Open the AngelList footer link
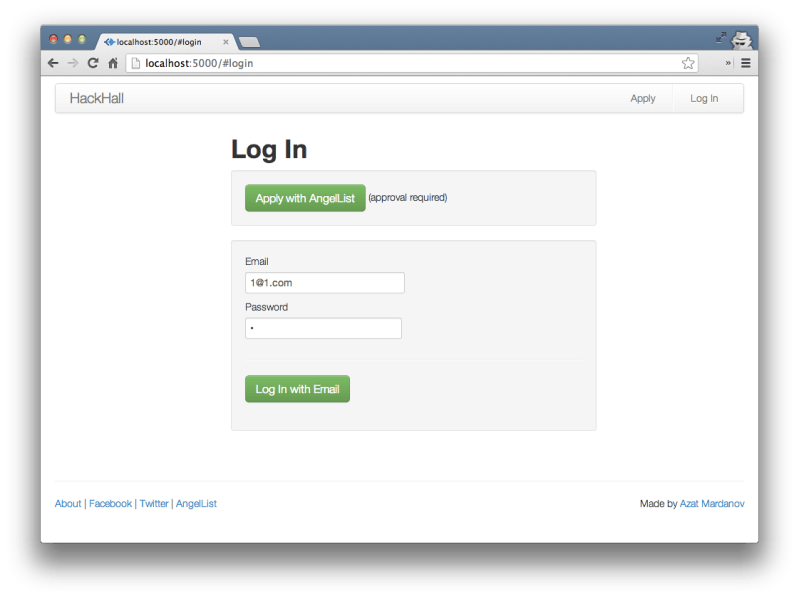The width and height of the screenshot is (799, 599). pyautogui.click(x=196, y=504)
